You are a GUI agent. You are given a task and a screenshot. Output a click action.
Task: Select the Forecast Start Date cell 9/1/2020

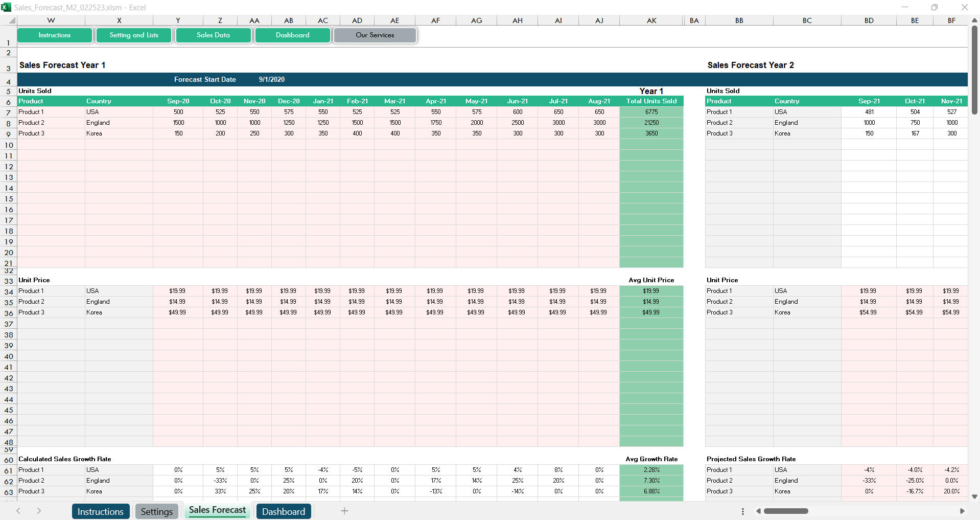[271, 79]
